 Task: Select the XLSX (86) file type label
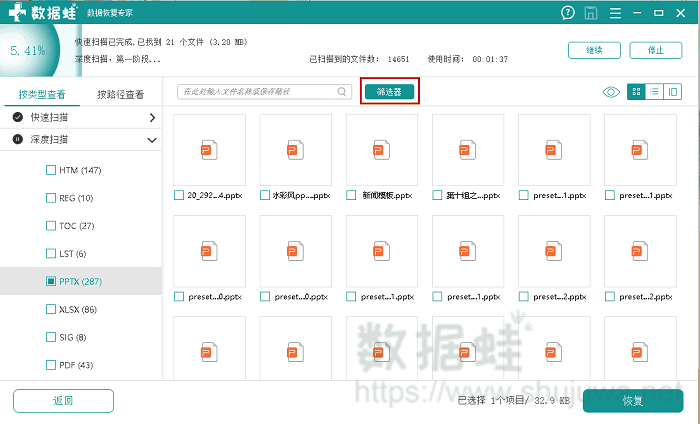78,309
